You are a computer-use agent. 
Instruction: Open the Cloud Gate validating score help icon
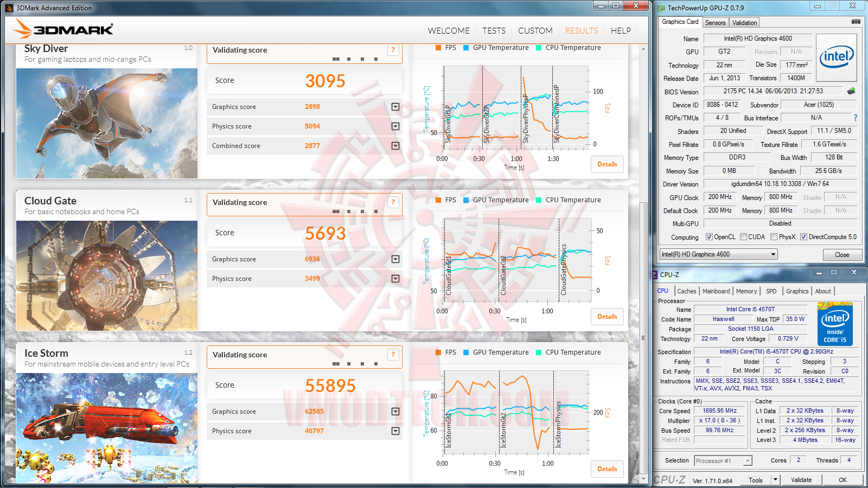point(393,202)
